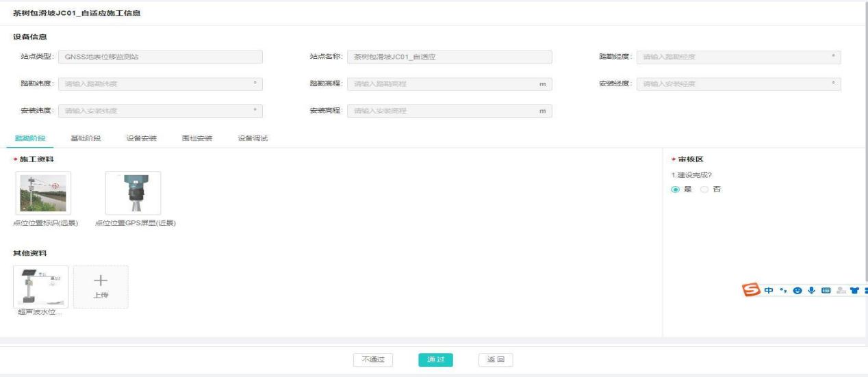Toggle the 中 Chinese/English input mode icon

pos(769,290)
